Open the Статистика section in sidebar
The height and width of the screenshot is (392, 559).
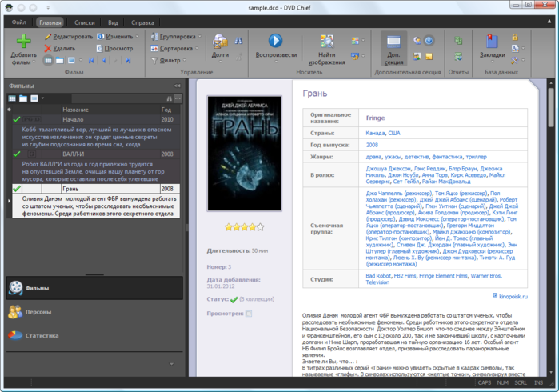(x=94, y=335)
